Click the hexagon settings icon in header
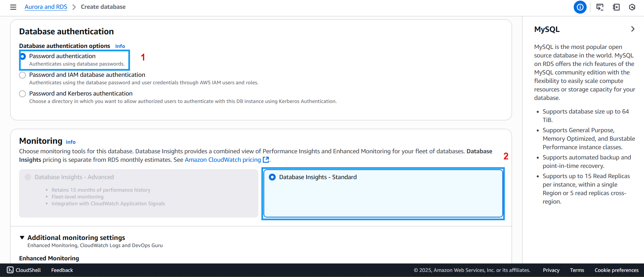 pyautogui.click(x=632, y=7)
